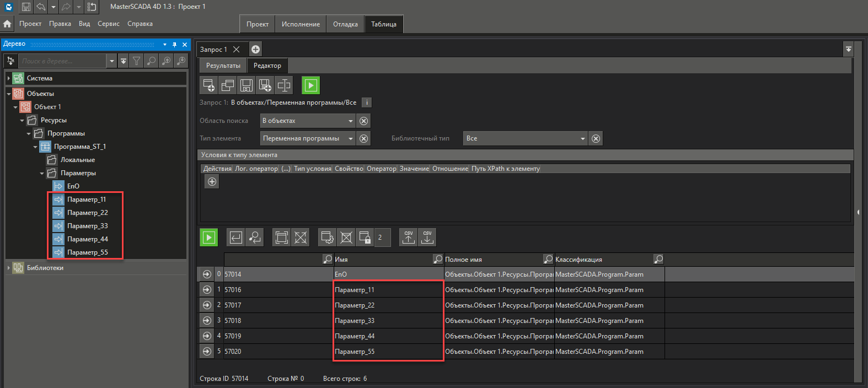Open the Тип элемента dropdown
Screen dimensions: 868x388
click(351, 138)
